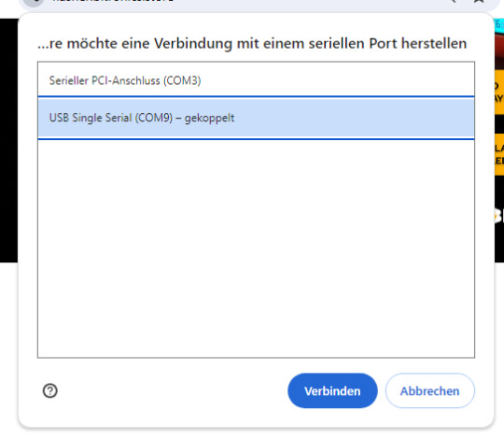The width and height of the screenshot is (504, 439).
Task: Click the black page area left of dialog
Action: coord(8,140)
